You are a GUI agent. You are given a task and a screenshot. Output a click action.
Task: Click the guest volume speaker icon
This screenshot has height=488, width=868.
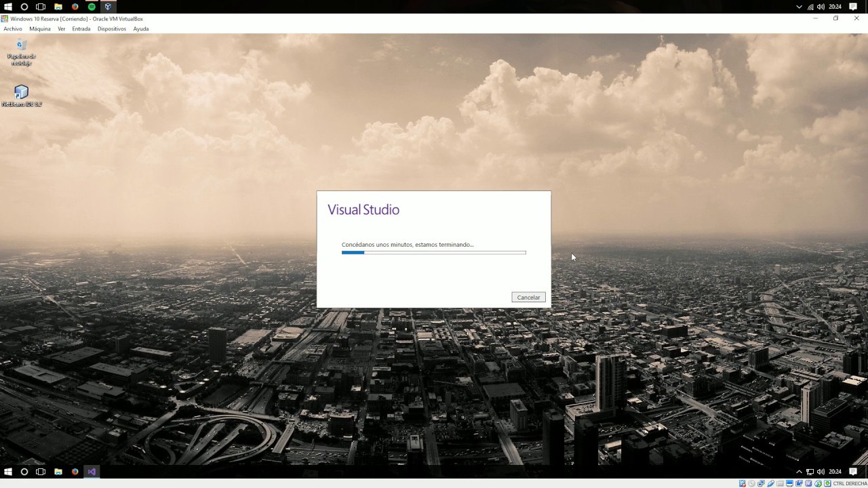click(821, 472)
